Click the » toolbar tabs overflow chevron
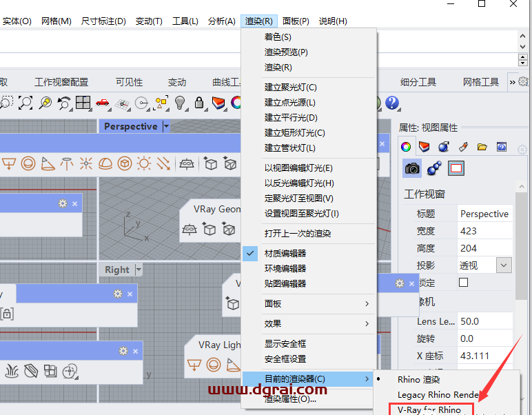This screenshot has width=532, height=415. (512, 82)
